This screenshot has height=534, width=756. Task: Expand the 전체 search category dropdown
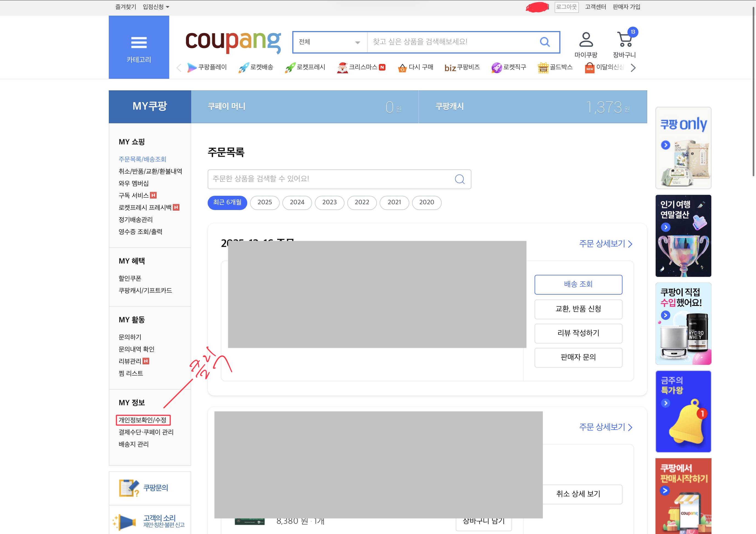[x=329, y=42]
